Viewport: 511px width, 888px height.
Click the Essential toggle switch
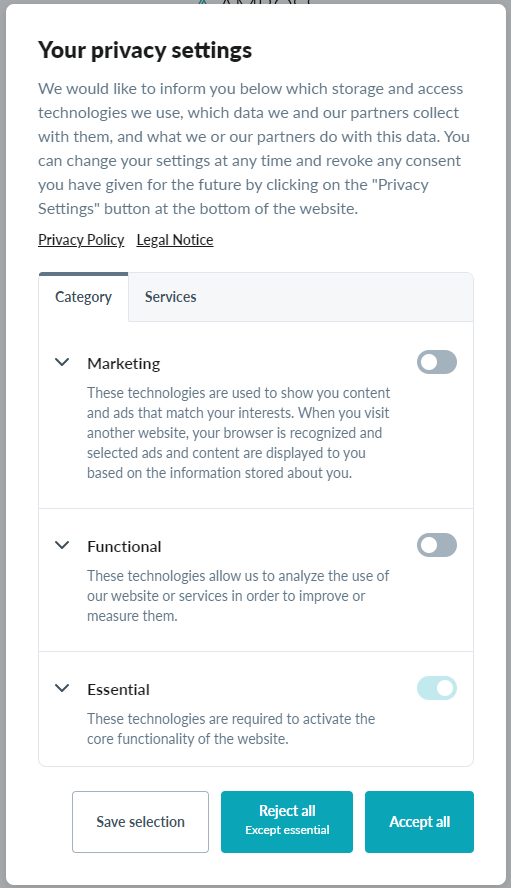[x=437, y=688]
